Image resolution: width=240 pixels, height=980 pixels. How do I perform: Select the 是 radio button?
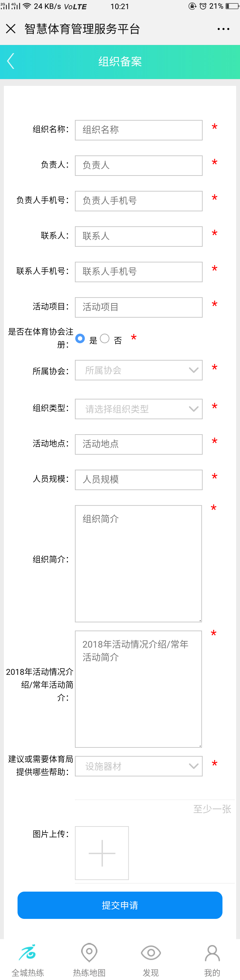click(x=80, y=338)
